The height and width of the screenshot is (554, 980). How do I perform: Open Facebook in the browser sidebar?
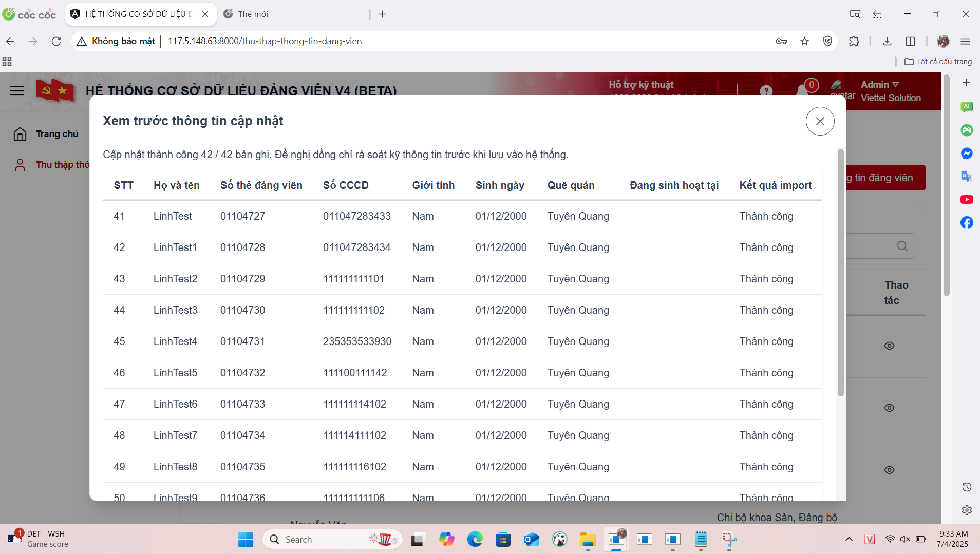tap(967, 223)
